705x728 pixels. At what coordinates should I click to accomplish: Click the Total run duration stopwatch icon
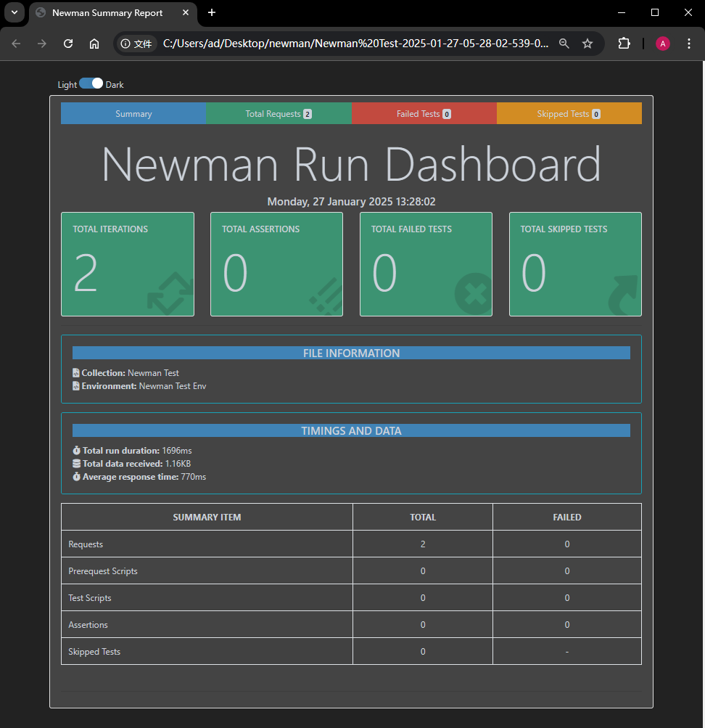(x=77, y=450)
